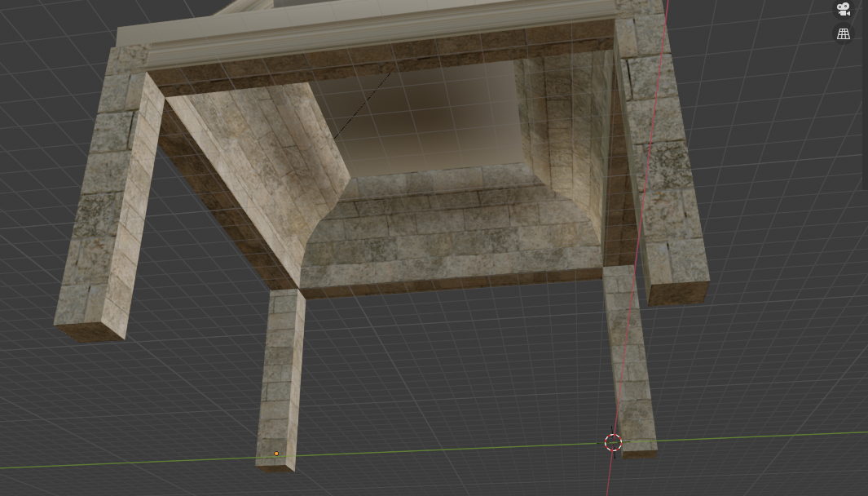This screenshot has height=496, width=868.
Task: Select the orange object origin dot
Action: click(276, 454)
